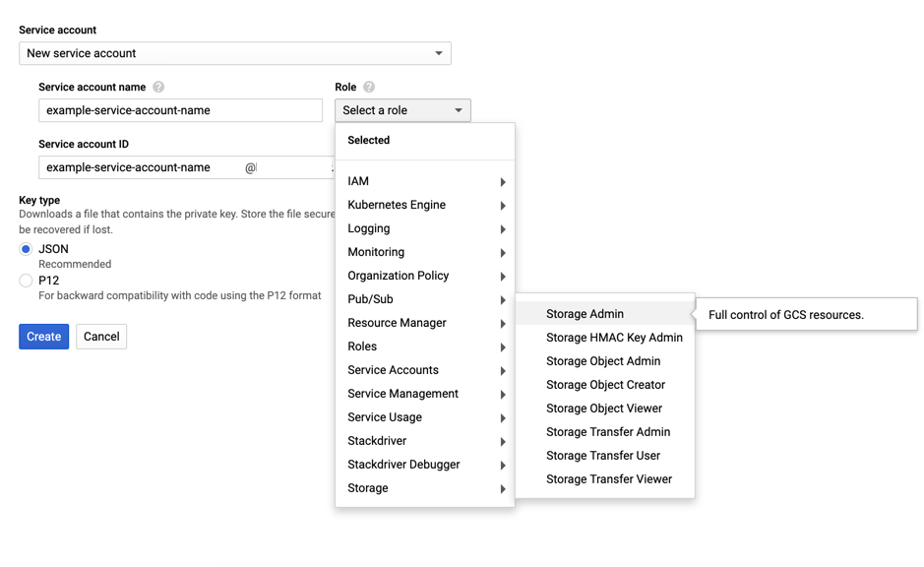Open the Storage submenu
924x567 pixels.
(425, 488)
